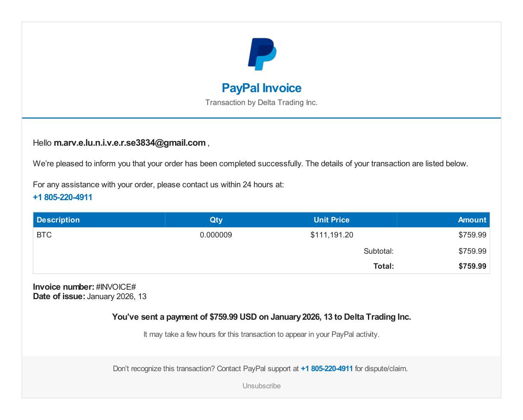Click the Unit Price column header
523x420 pixels.
(x=332, y=220)
